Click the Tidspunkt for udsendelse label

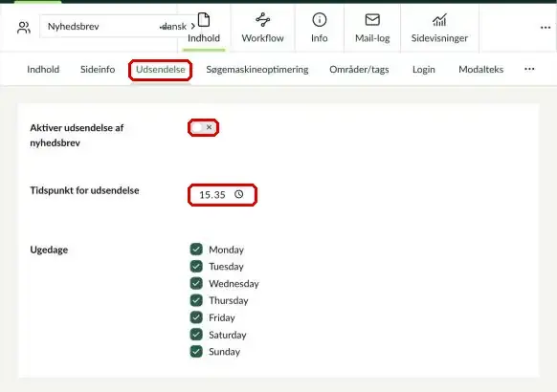tap(84, 190)
